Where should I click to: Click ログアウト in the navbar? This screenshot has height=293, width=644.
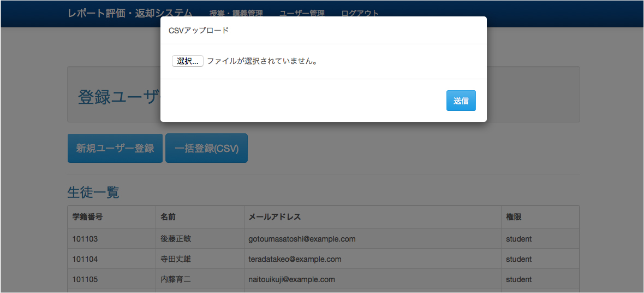360,14
